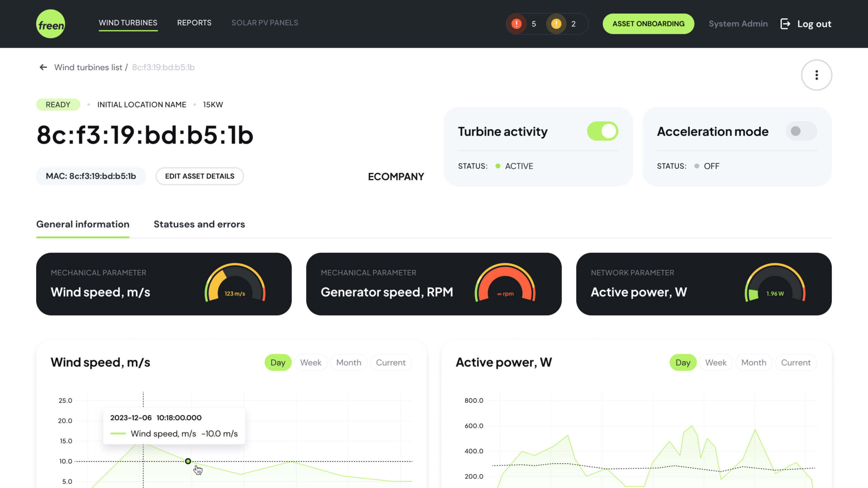Disable the Turbine activity toggle
This screenshot has width=868, height=488.
603,131
